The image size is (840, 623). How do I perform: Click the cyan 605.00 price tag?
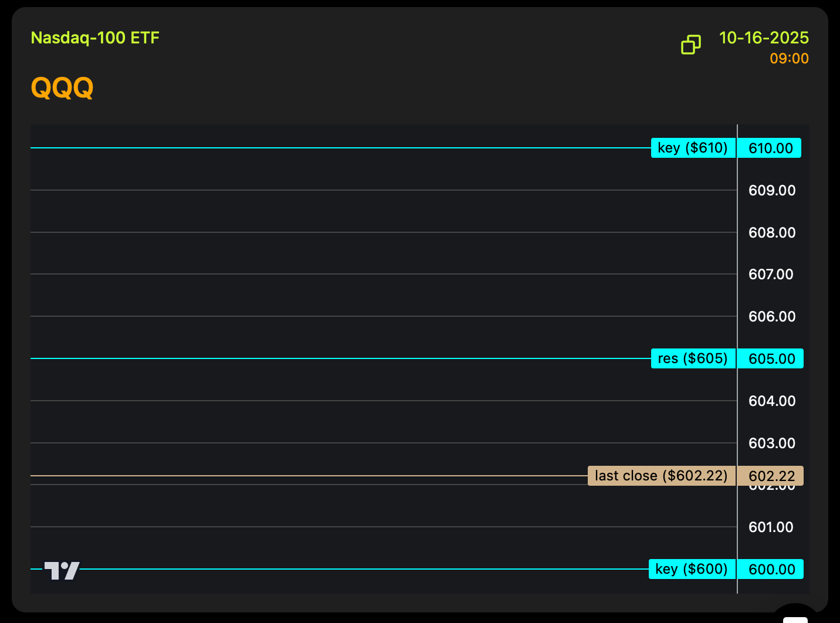[771, 359]
